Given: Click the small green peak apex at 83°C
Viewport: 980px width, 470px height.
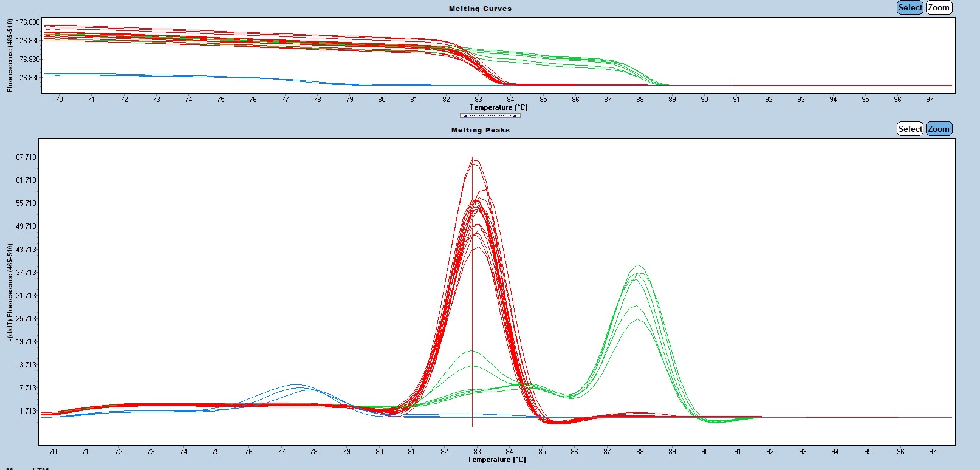Looking at the screenshot, I should [471, 351].
